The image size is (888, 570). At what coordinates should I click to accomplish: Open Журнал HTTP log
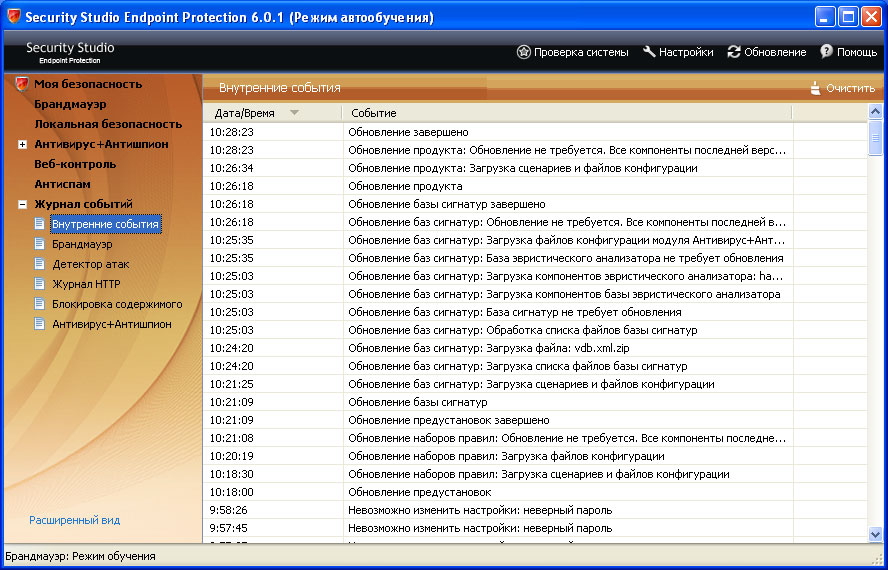click(86, 284)
